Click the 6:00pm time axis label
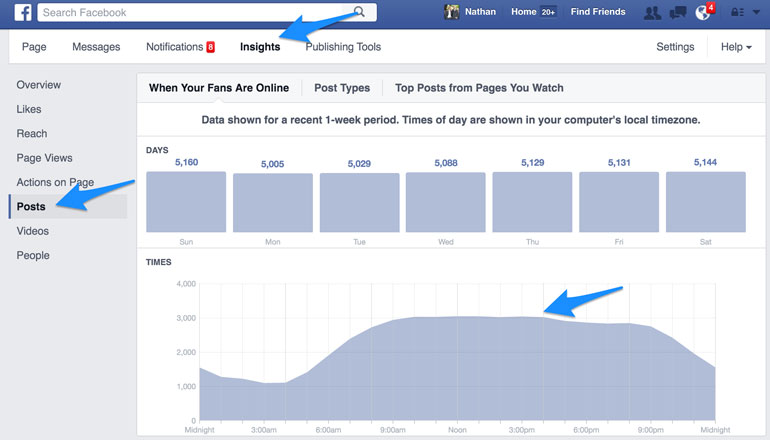Screen dimensions: 770x440 pos(586,430)
